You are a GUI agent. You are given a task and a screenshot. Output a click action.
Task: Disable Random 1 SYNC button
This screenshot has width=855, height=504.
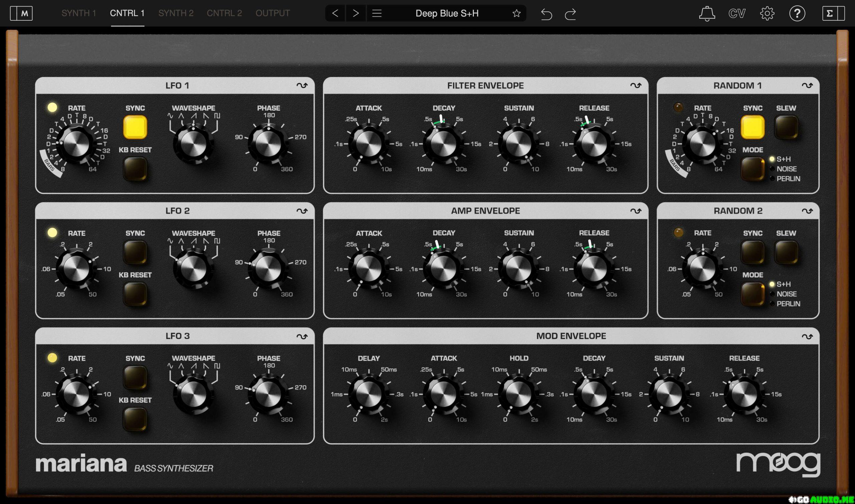tap(752, 127)
